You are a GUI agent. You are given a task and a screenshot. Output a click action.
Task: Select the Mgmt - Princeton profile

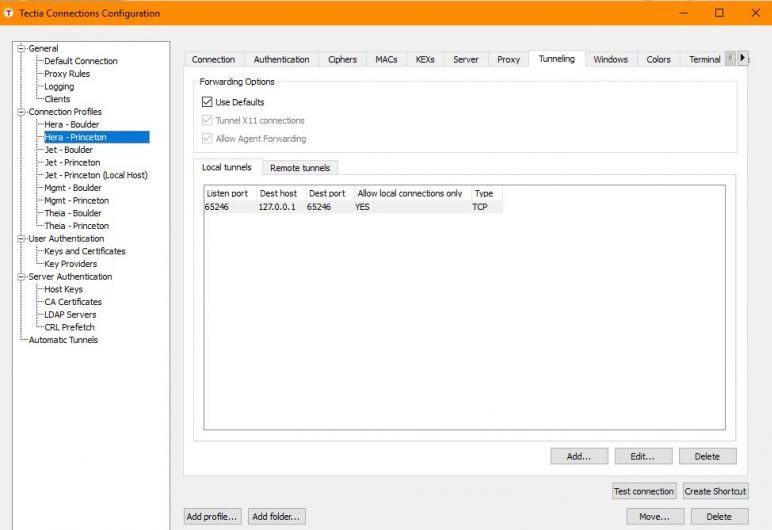76,200
